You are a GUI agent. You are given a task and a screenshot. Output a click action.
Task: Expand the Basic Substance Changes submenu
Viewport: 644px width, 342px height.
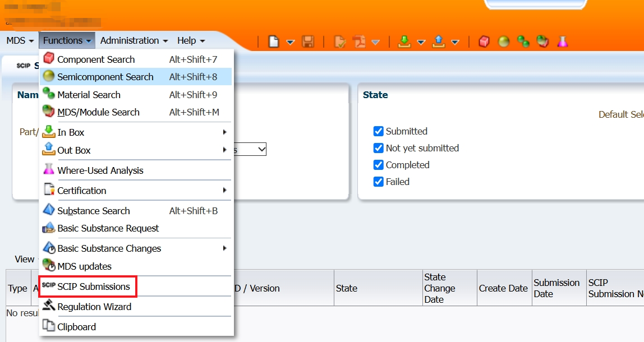(x=136, y=248)
